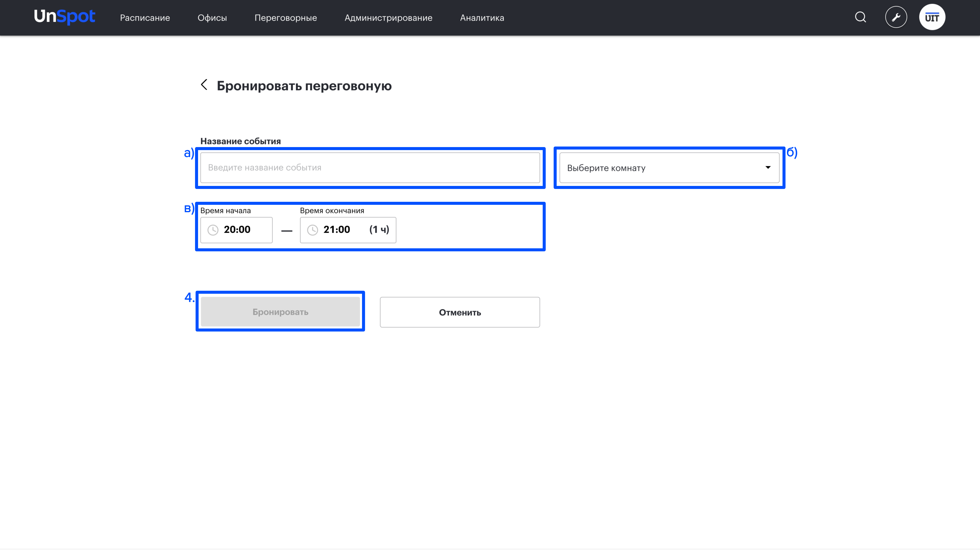This screenshot has width=980, height=550.
Task: Open the search magnifier icon
Action: click(x=861, y=17)
